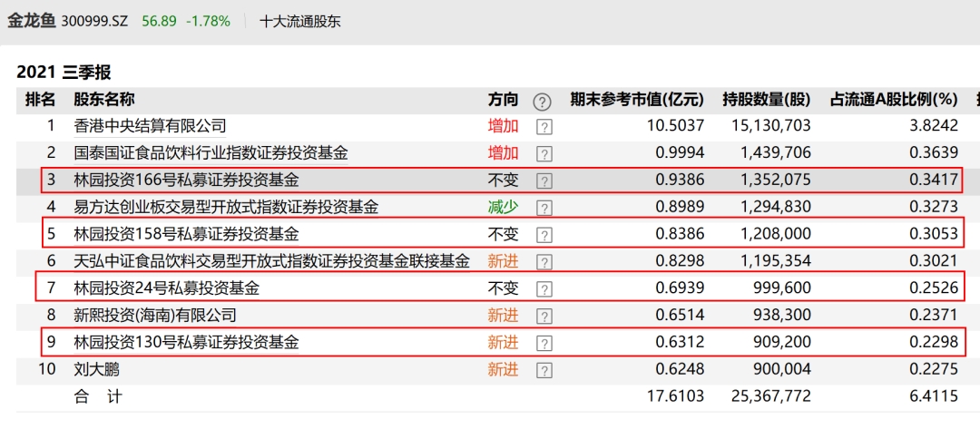
Task: Click the stock code 300999.SZ
Action: (94, 21)
